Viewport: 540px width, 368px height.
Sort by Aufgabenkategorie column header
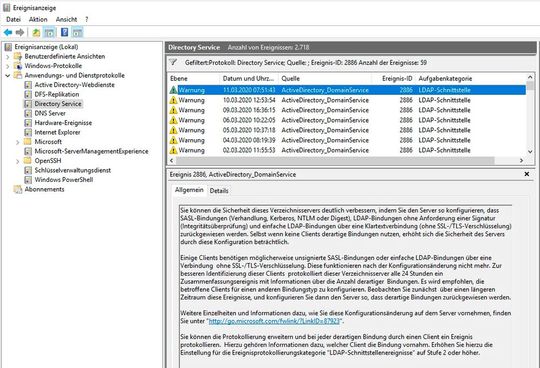pyautogui.click(x=470, y=78)
